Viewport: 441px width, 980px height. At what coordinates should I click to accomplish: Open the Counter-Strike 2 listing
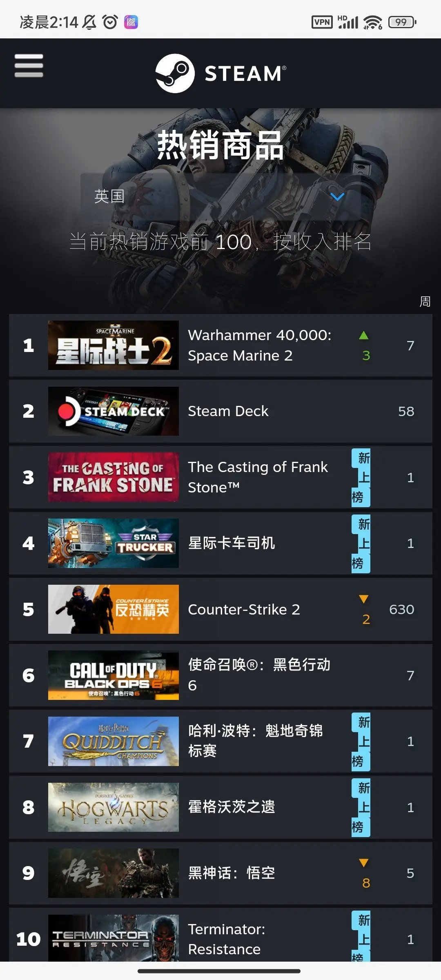pyautogui.click(x=220, y=609)
